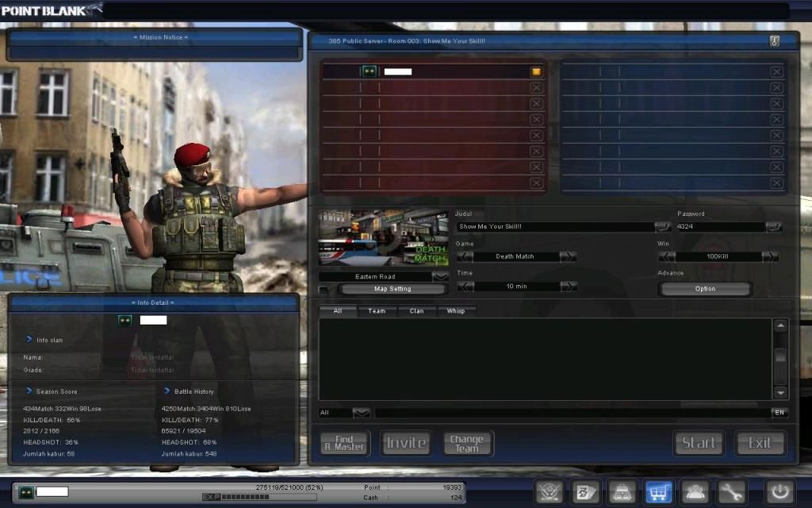Open the mission cards icon in bottom bar
This screenshot has width=812, height=508.
coord(586,491)
